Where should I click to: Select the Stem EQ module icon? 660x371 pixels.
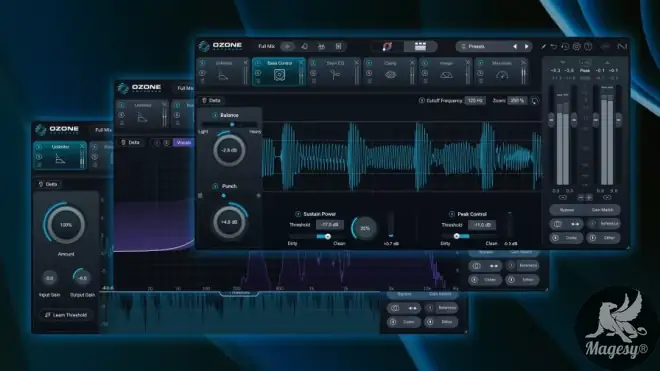(335, 75)
